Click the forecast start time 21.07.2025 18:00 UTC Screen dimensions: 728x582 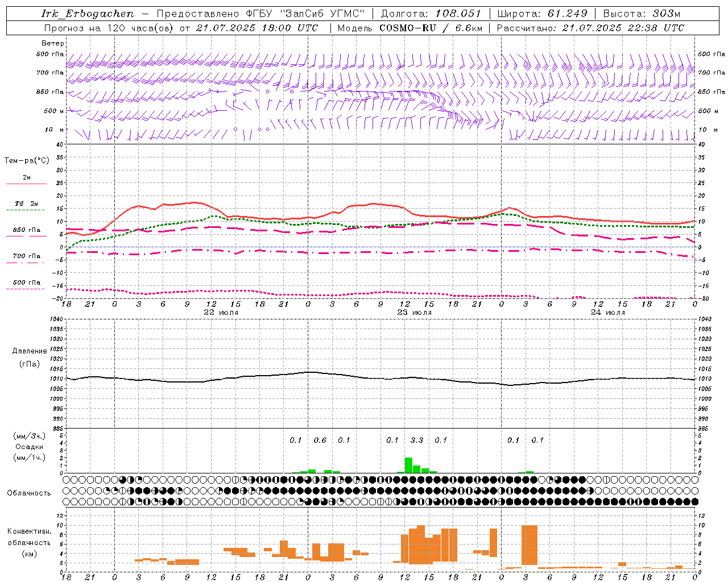(257, 28)
